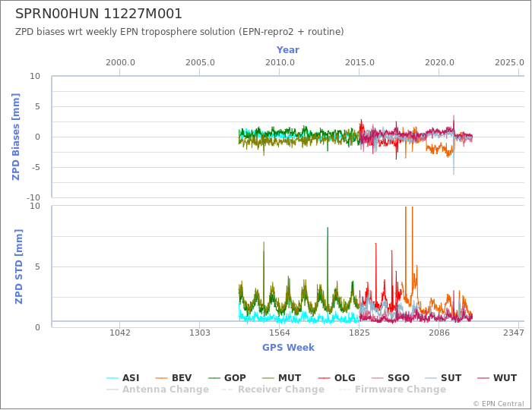The image size is (532, 410).
Task: Click the GPS week 1825 tick label
Action: [359, 333]
